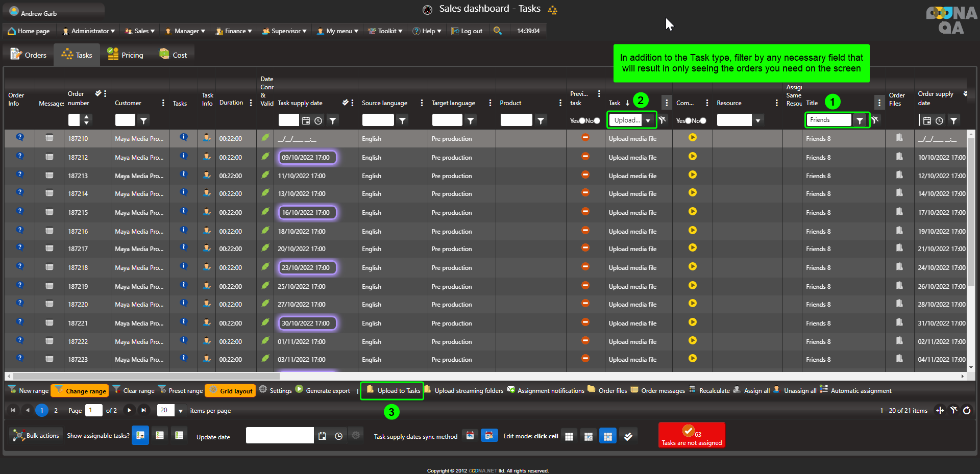This screenshot has width=980, height=474.
Task: Open items per page dropdown
Action: pos(180,411)
